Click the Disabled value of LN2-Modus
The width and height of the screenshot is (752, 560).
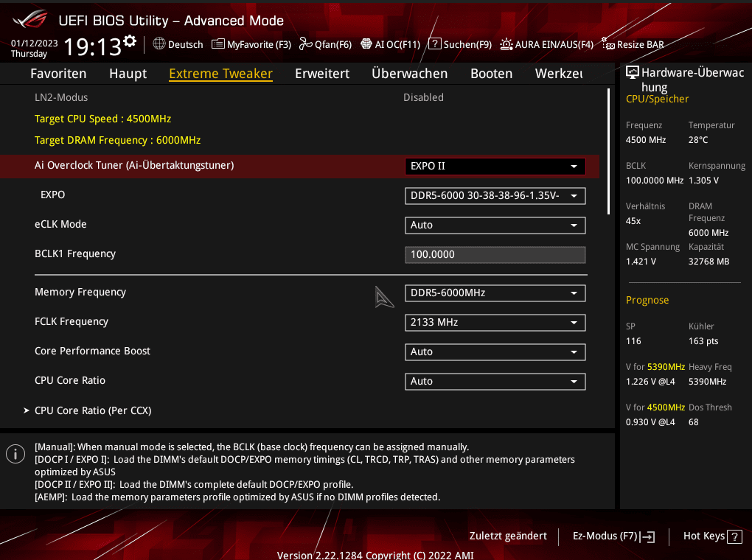[x=423, y=97]
